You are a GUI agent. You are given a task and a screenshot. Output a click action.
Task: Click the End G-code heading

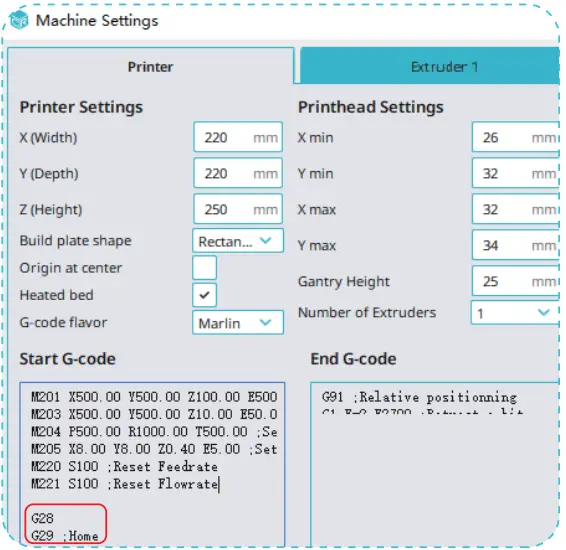click(353, 359)
